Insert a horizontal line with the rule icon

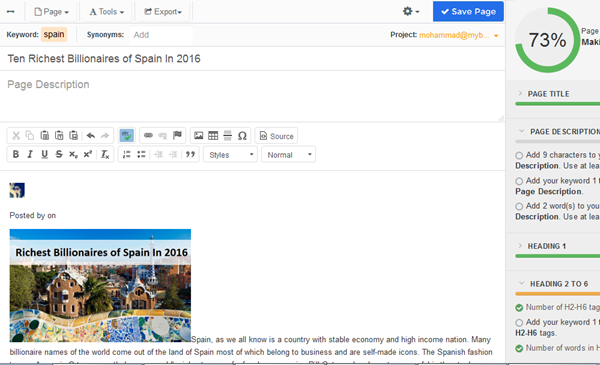point(228,135)
